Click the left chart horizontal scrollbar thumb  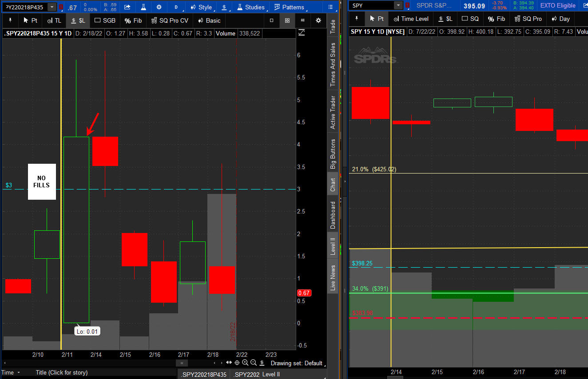pos(181,363)
